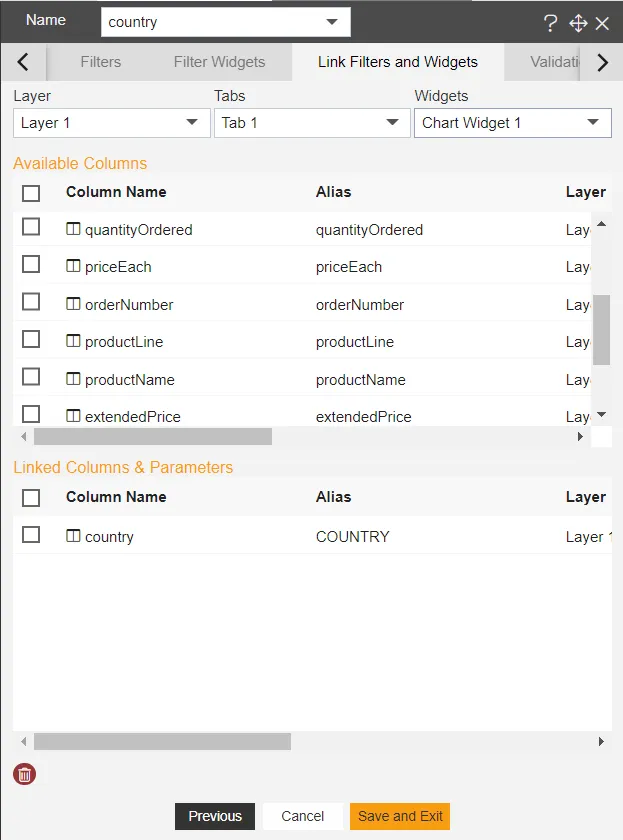Select all in Available Columns header checkbox
Image resolution: width=623 pixels, height=840 pixels.
tap(31, 193)
